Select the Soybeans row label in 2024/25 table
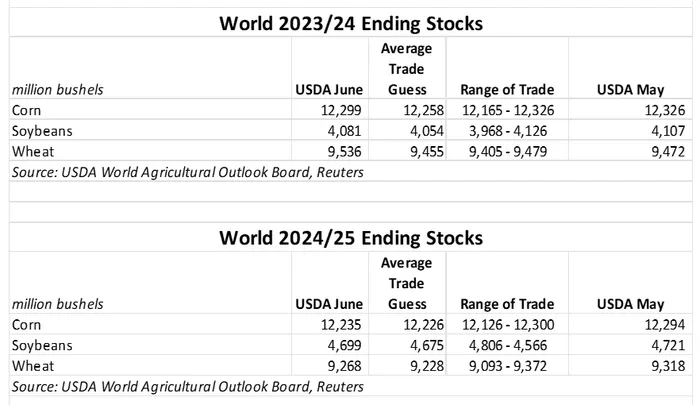Image resolution: width=700 pixels, height=405 pixels. (38, 344)
